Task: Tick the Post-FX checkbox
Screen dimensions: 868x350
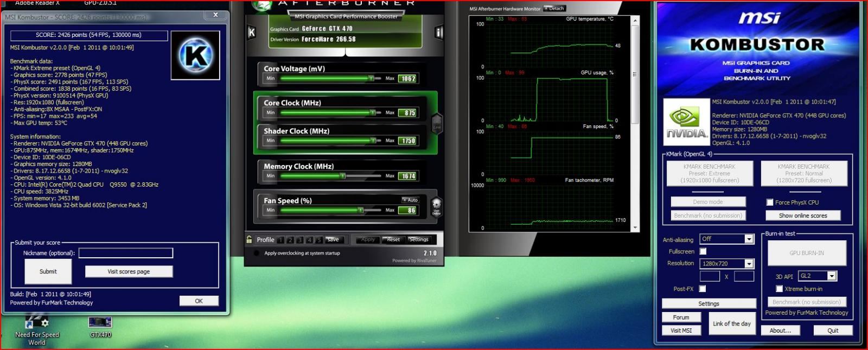Action: [x=703, y=289]
